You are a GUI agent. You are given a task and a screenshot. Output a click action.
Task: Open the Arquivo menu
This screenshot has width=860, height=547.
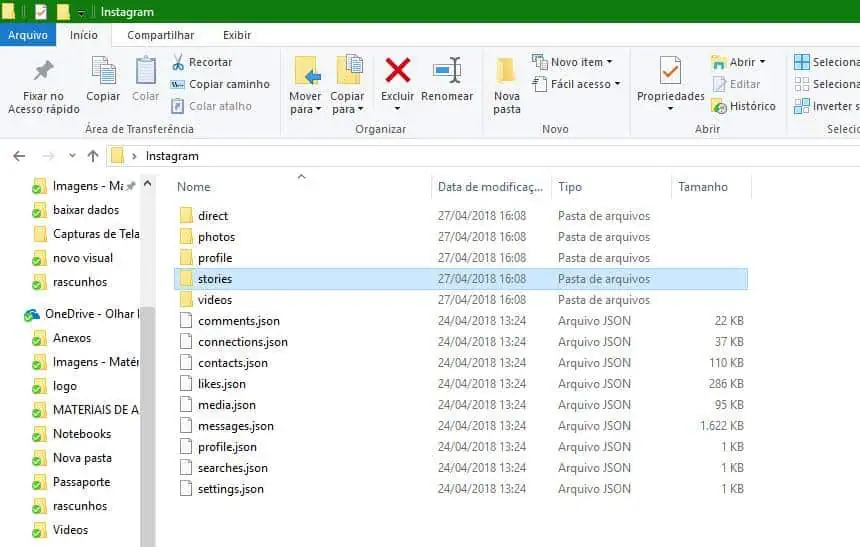[29, 35]
